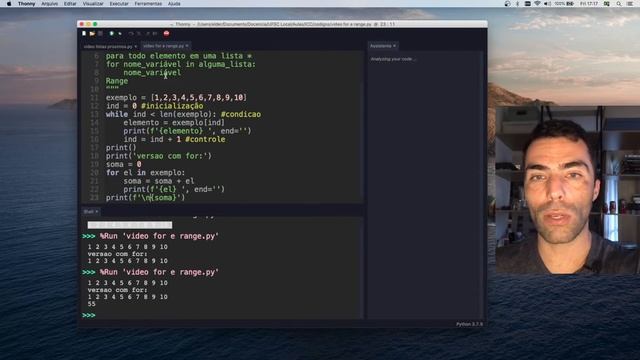Click the Step out debug icon
The width and height of the screenshot is (640, 360).
point(147,33)
